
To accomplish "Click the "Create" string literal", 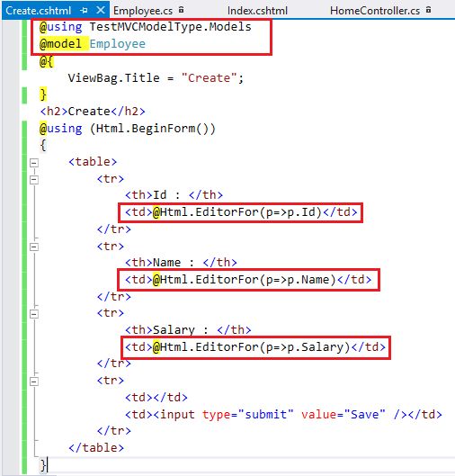I will [210, 78].
